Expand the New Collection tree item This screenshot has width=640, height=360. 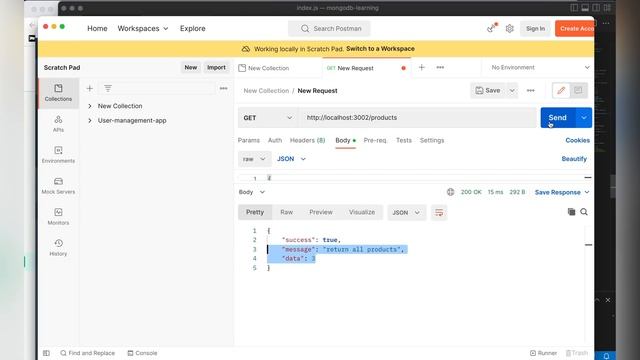pos(90,106)
